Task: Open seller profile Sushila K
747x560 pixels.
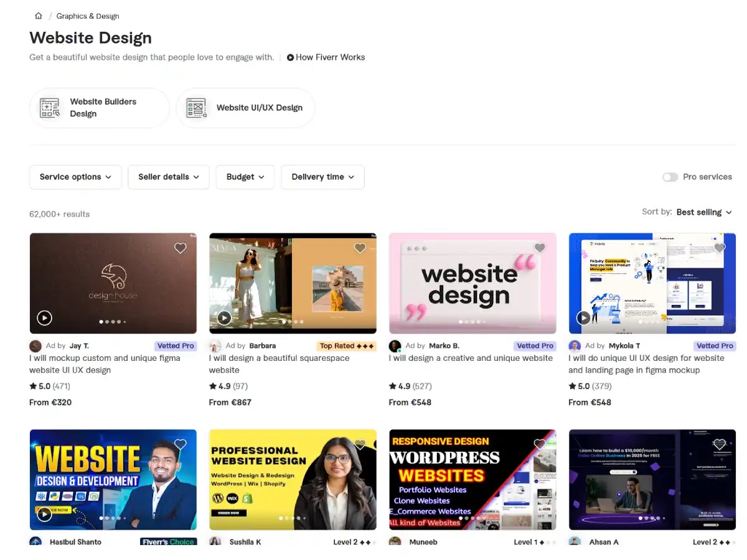Action: 245,542
